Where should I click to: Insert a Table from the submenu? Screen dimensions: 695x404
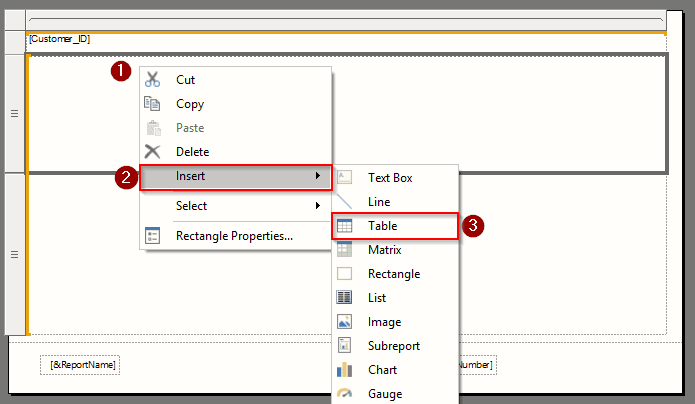tap(395, 226)
